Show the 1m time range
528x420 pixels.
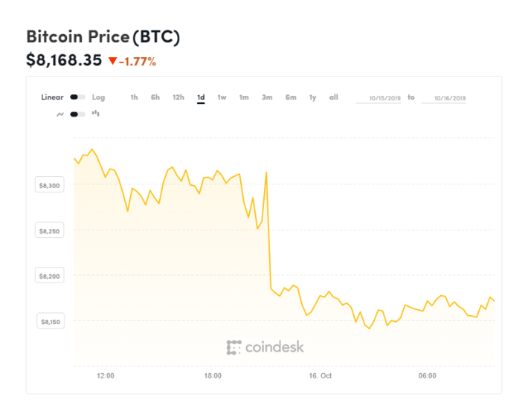tap(244, 97)
